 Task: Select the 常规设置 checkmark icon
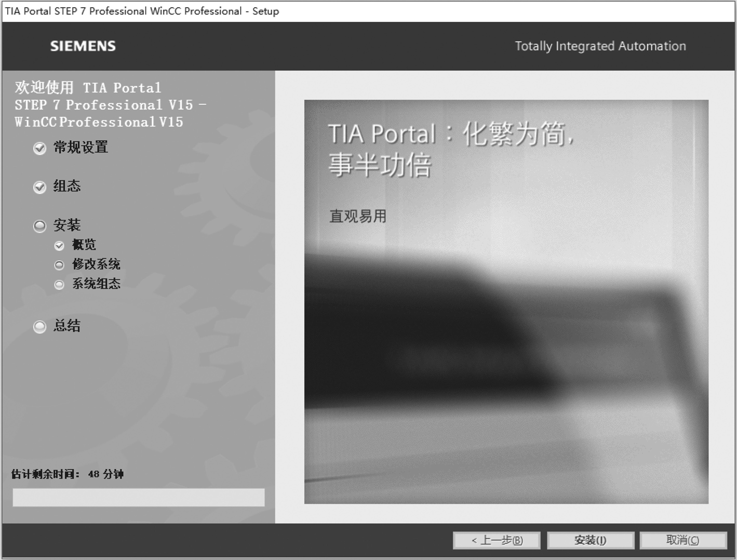click(39, 149)
